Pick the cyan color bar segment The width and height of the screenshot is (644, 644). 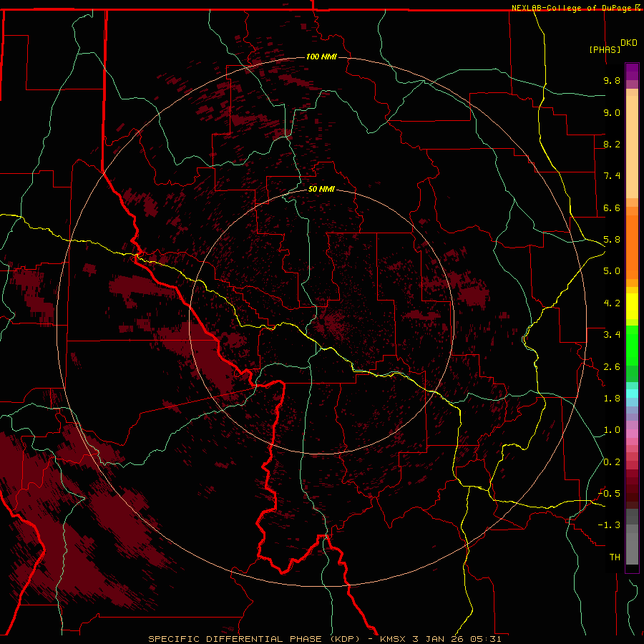pyautogui.click(x=632, y=393)
